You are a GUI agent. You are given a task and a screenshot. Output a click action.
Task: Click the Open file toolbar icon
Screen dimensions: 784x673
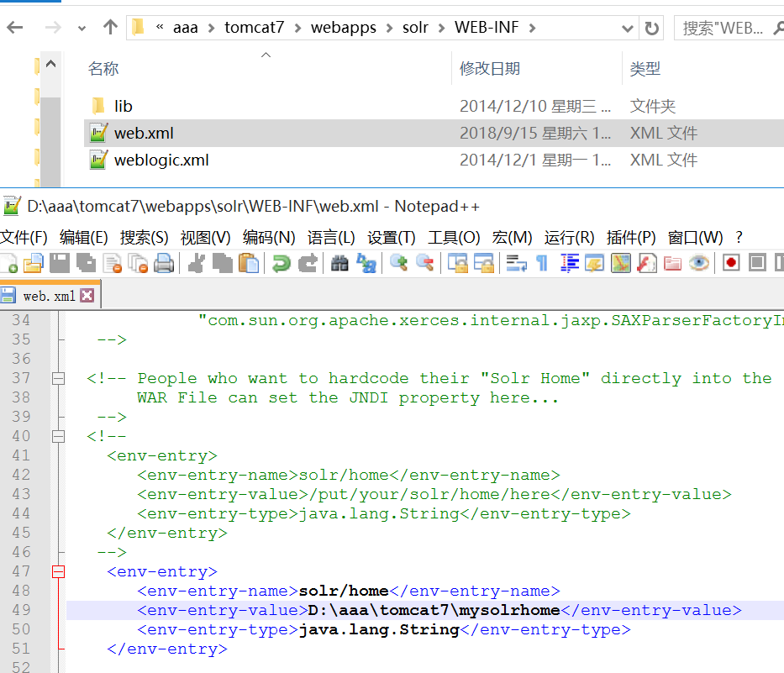point(34,263)
